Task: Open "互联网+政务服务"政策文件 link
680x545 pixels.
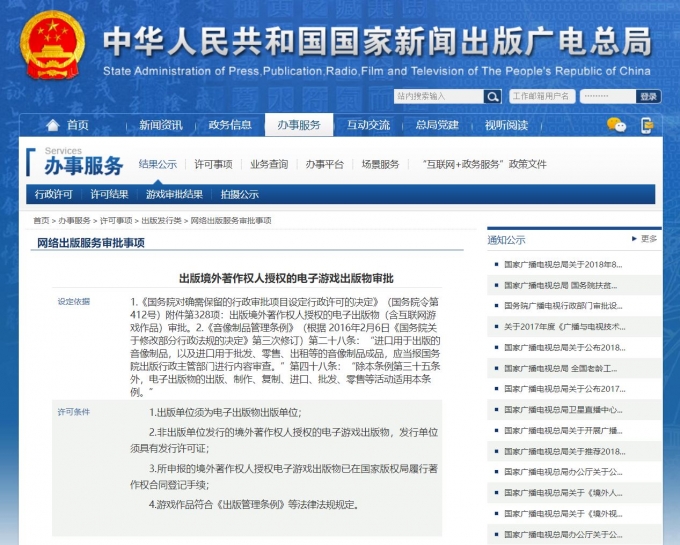Action: pyautogui.click(x=484, y=164)
